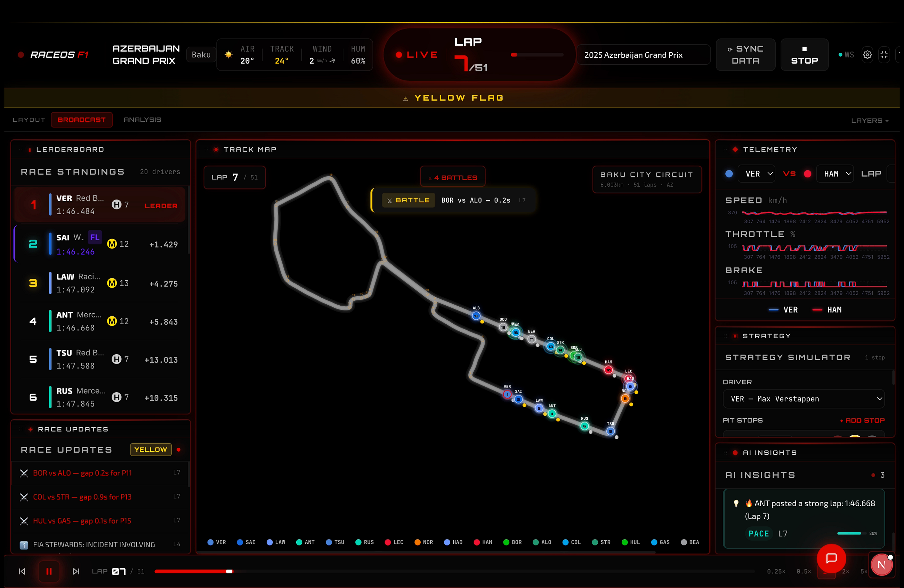The width and height of the screenshot is (904, 588).
Task: Toggle NOR in track map legend
Action: coord(423,542)
